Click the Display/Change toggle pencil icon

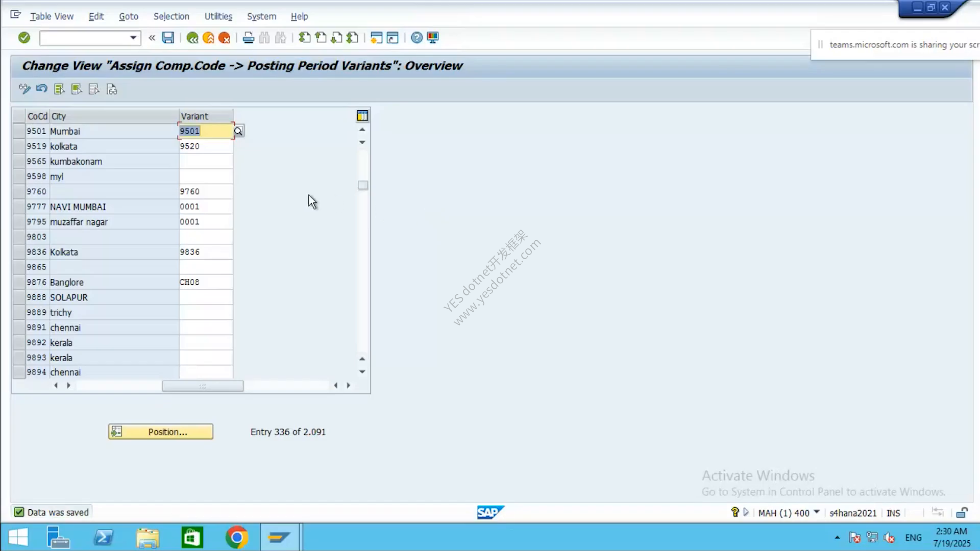click(x=24, y=89)
